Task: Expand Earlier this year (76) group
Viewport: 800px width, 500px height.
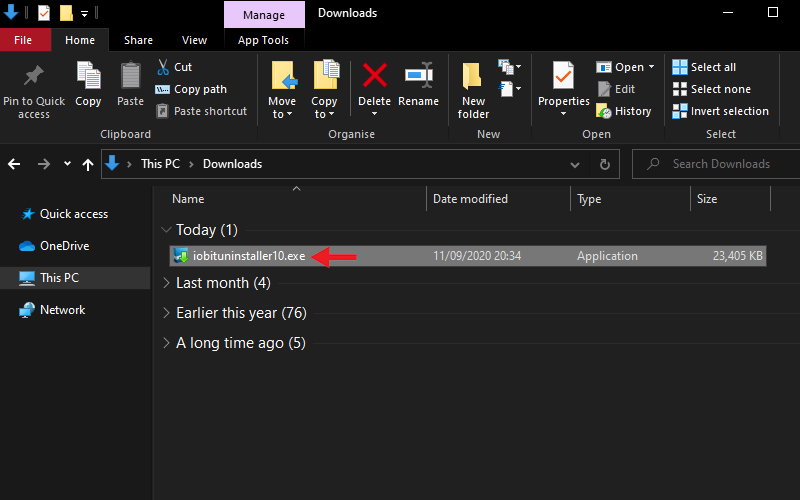Action: point(166,313)
